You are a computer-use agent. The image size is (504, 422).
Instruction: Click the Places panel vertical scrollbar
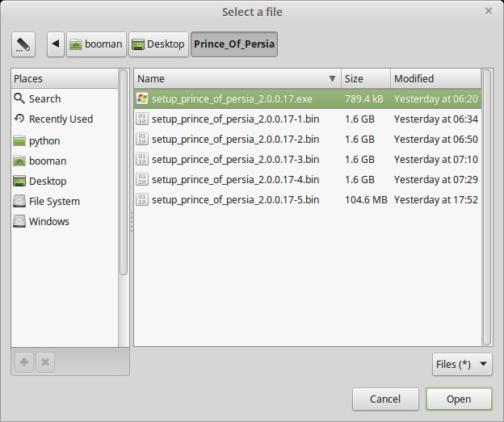[124, 172]
